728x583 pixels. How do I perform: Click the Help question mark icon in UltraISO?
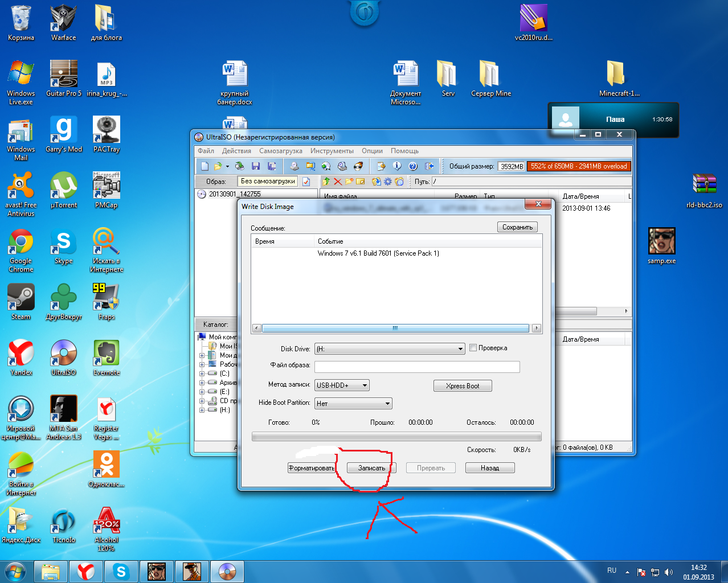[x=413, y=166]
